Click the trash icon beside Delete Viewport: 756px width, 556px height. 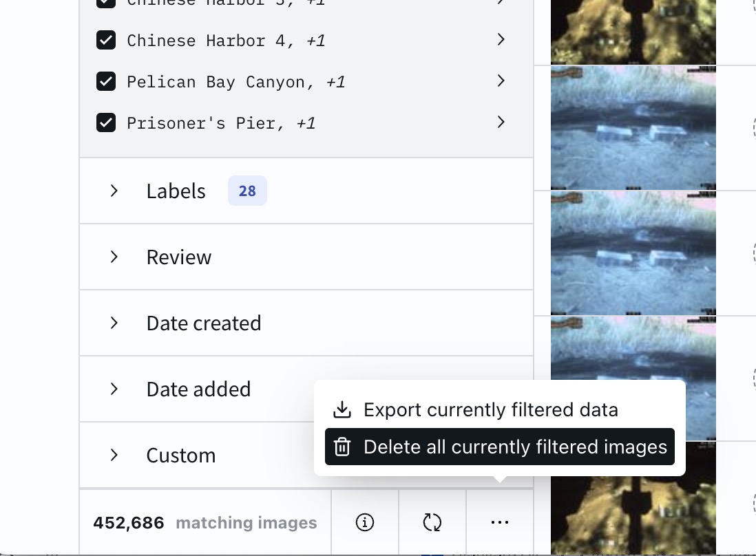point(342,447)
